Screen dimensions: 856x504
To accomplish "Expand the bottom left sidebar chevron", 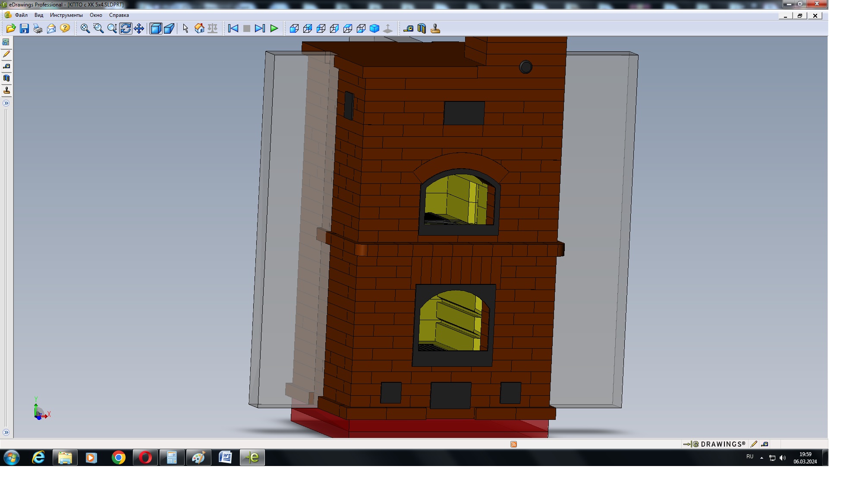I will click(x=6, y=432).
